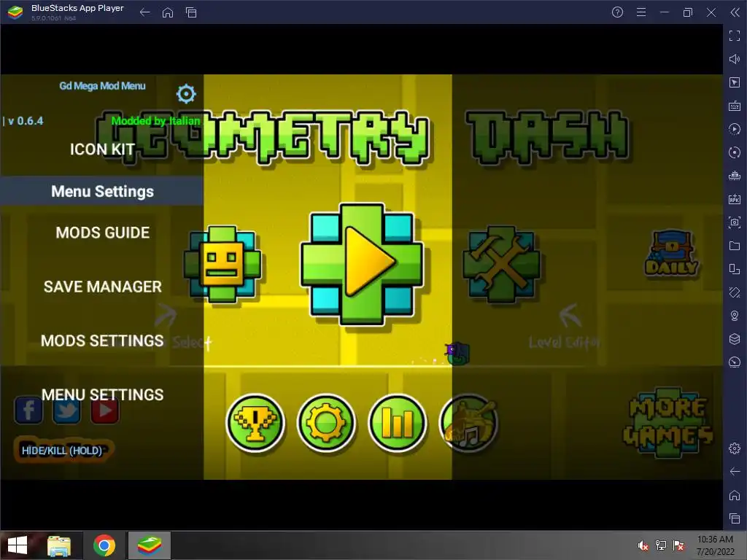Open the Newgrounds music note button
747x560 pixels.
coord(469,423)
